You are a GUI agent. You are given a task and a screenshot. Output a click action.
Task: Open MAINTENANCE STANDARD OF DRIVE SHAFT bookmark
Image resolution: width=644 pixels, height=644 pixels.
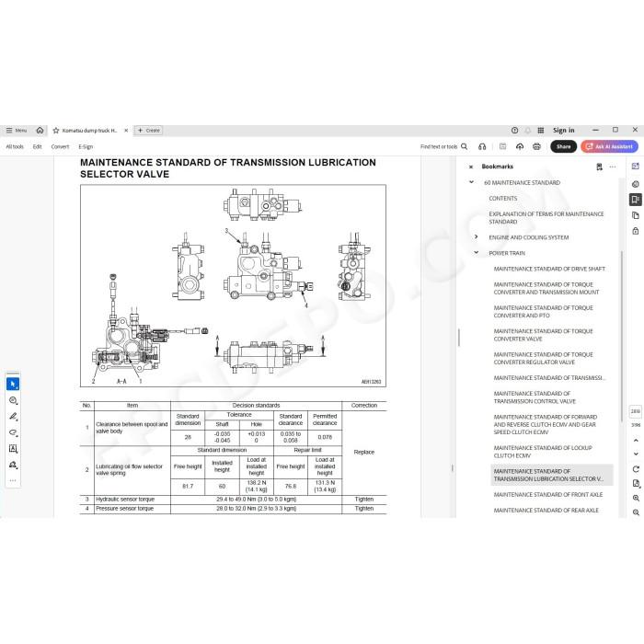pyautogui.click(x=549, y=269)
